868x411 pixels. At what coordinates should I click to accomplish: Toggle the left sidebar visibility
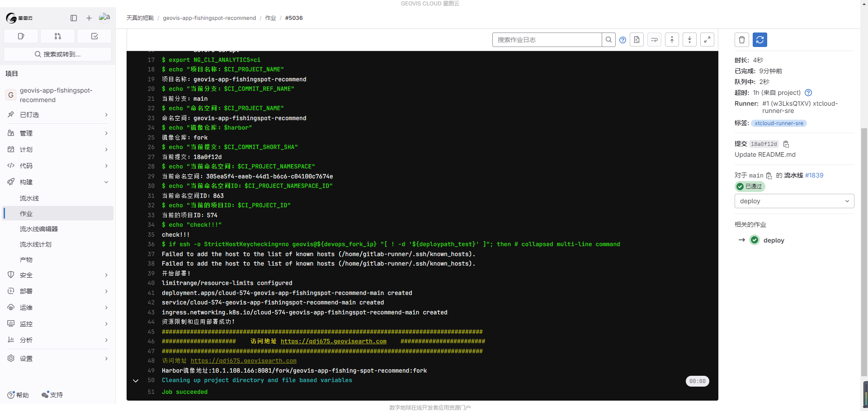click(74, 18)
